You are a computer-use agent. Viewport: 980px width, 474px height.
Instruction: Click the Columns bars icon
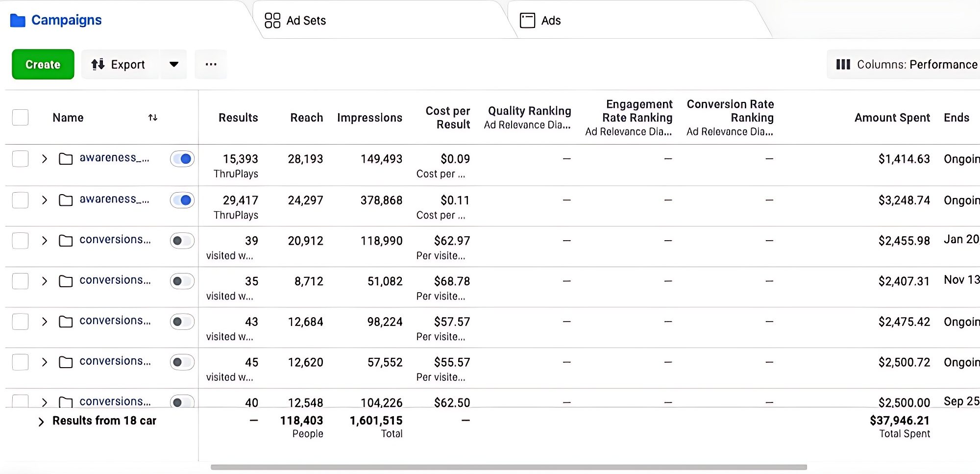pos(843,64)
